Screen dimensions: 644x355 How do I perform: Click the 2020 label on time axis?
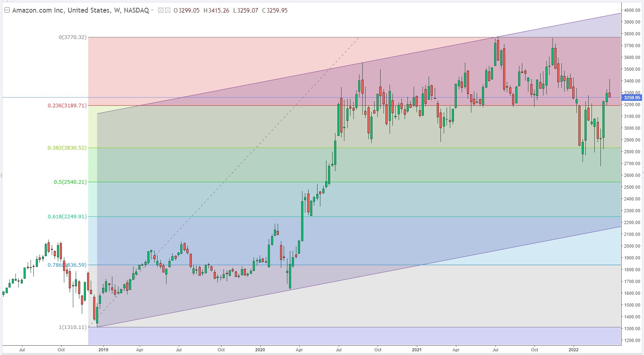260,350
